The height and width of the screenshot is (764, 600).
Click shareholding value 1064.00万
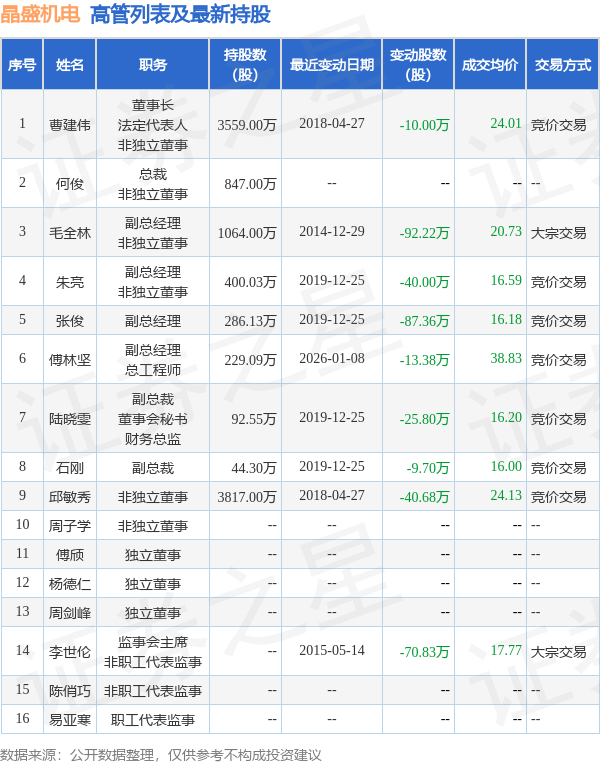(247, 233)
